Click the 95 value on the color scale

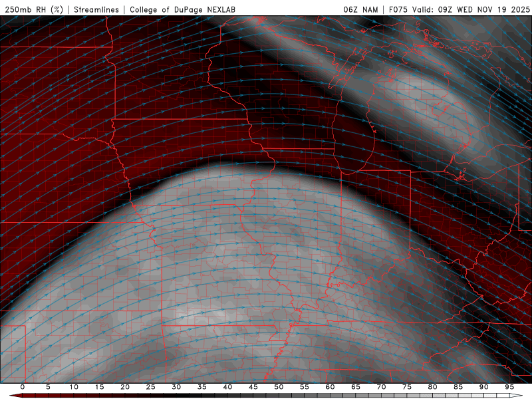point(509,387)
